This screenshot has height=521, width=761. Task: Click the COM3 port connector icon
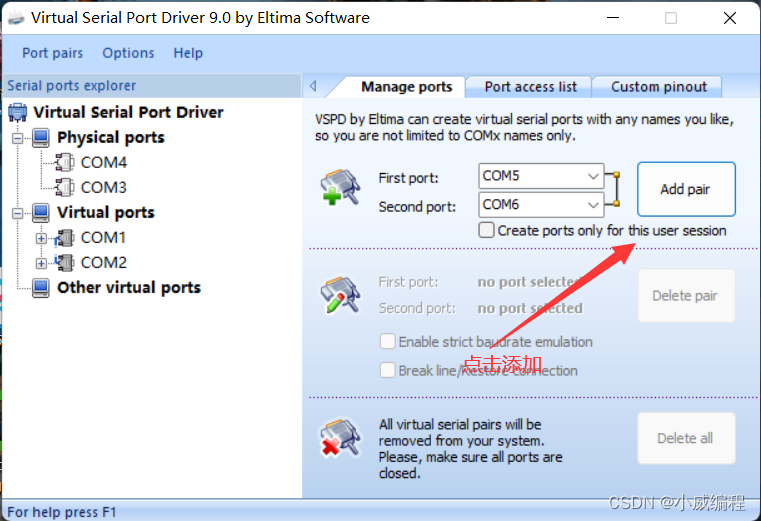[65, 187]
